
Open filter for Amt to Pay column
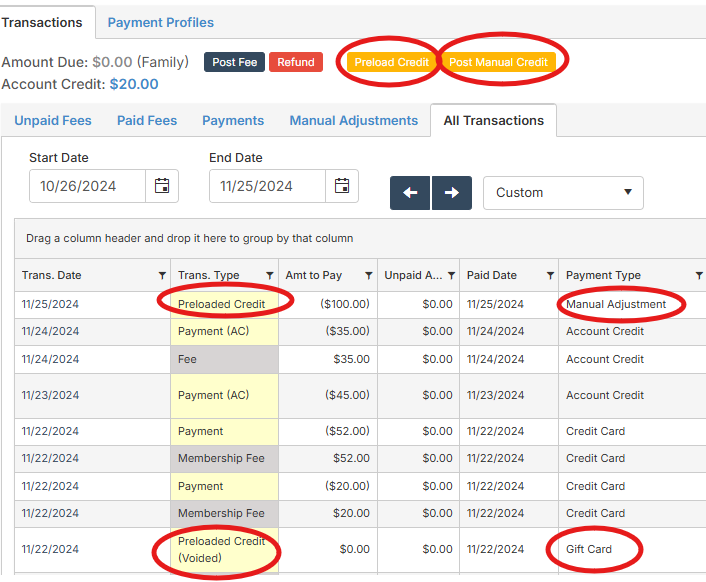[x=368, y=276]
